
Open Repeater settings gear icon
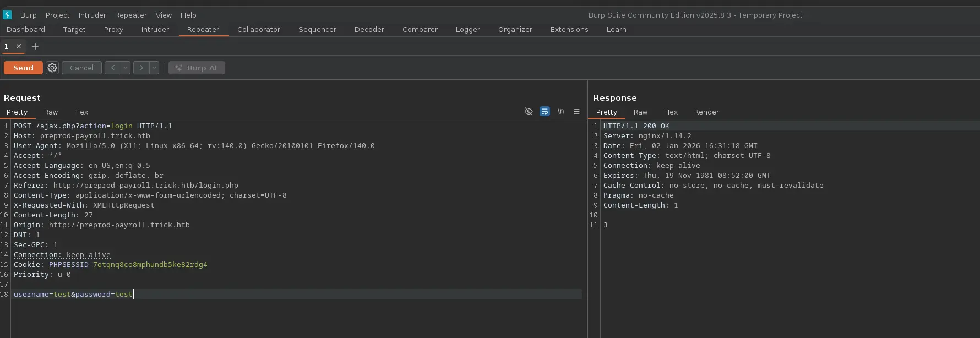(x=52, y=68)
